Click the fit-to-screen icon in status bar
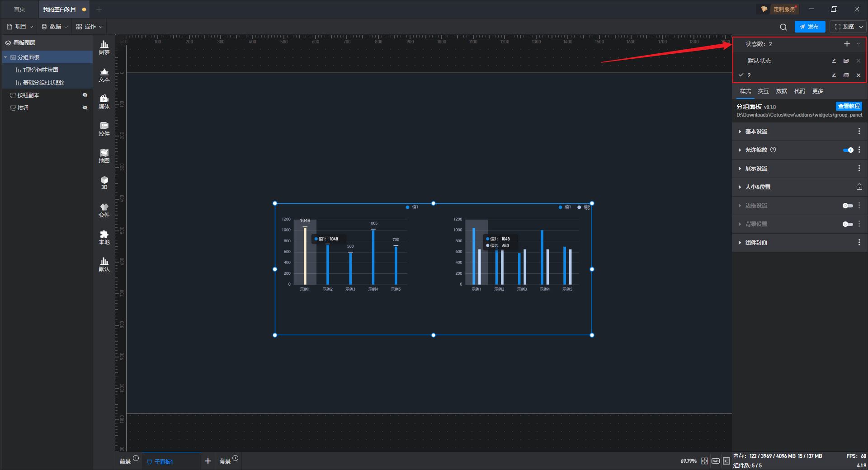868x470 pixels. click(x=704, y=461)
